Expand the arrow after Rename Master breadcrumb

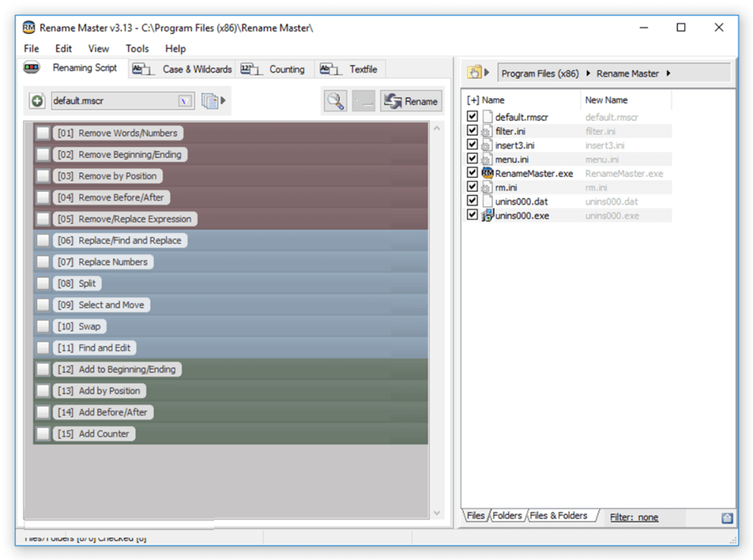pyautogui.click(x=669, y=73)
